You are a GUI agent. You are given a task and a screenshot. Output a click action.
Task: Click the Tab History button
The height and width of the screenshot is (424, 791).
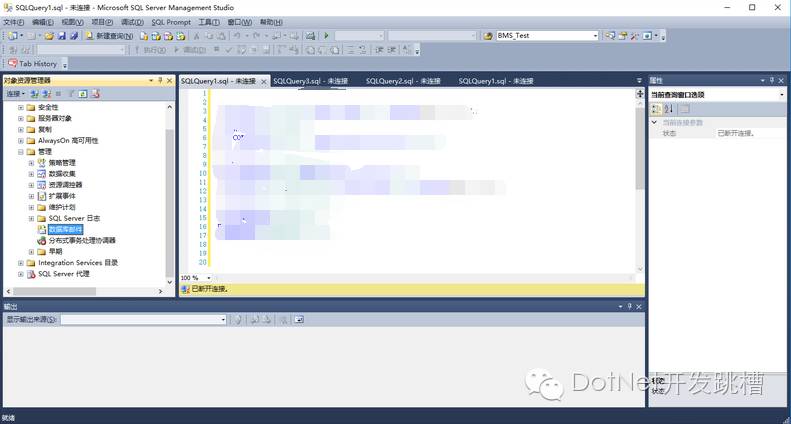tap(33, 64)
